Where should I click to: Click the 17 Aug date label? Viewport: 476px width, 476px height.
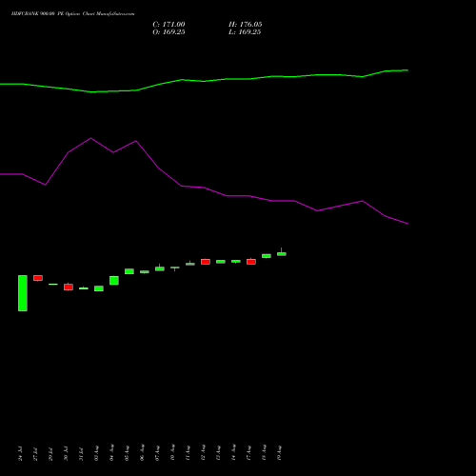pyautogui.click(x=248, y=453)
